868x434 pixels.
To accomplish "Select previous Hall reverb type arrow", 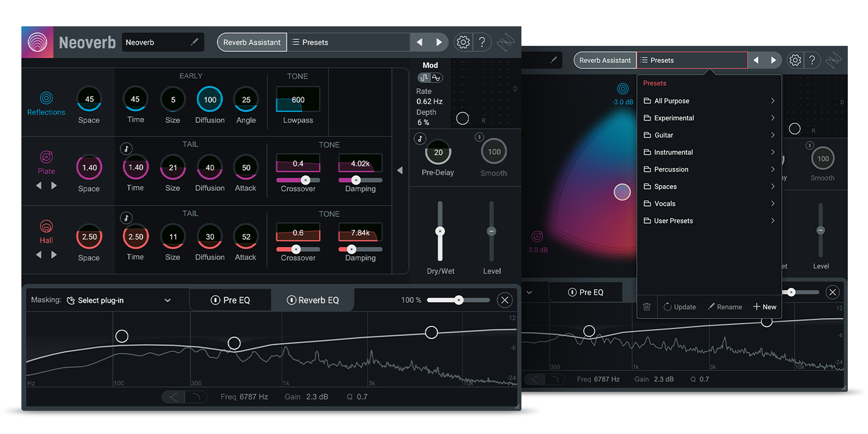I will (x=39, y=254).
